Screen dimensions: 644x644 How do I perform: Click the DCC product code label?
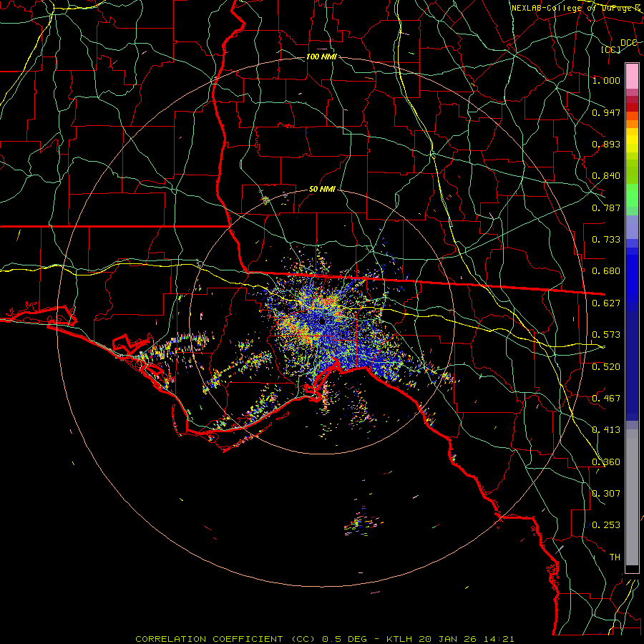pos(628,43)
